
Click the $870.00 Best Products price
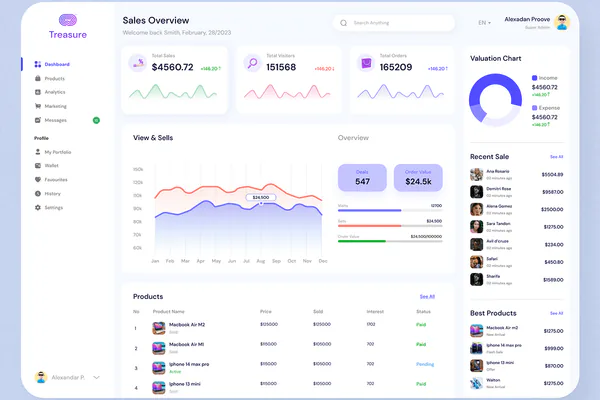point(554,366)
